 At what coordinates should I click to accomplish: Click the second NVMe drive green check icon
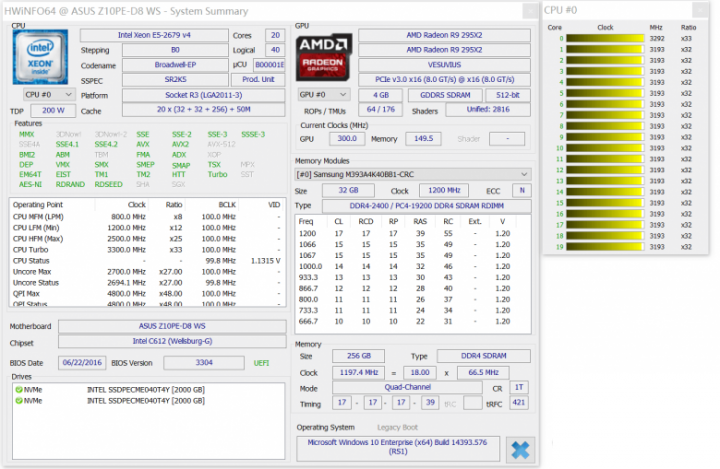click(19, 401)
